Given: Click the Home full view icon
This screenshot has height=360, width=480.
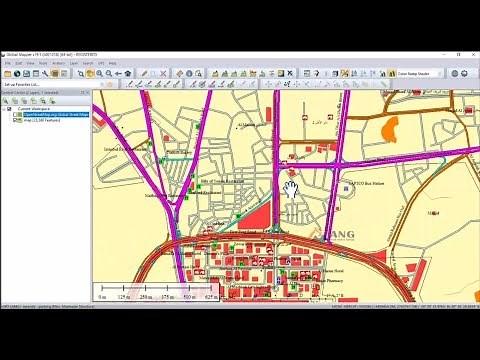Looking at the screenshot, I should click(128, 74).
